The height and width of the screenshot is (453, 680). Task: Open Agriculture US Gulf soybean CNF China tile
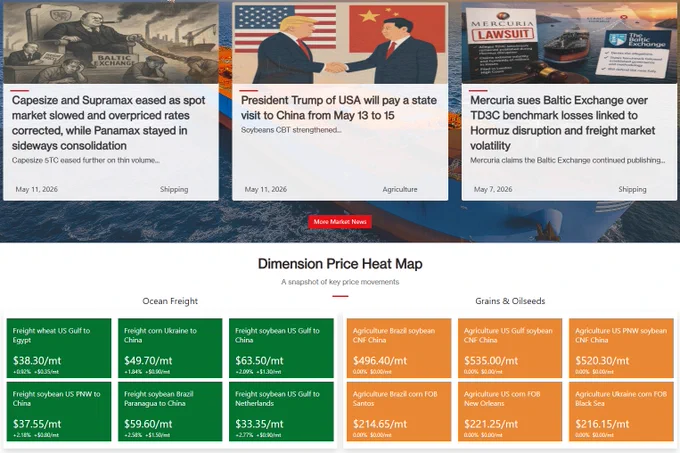[510, 348]
